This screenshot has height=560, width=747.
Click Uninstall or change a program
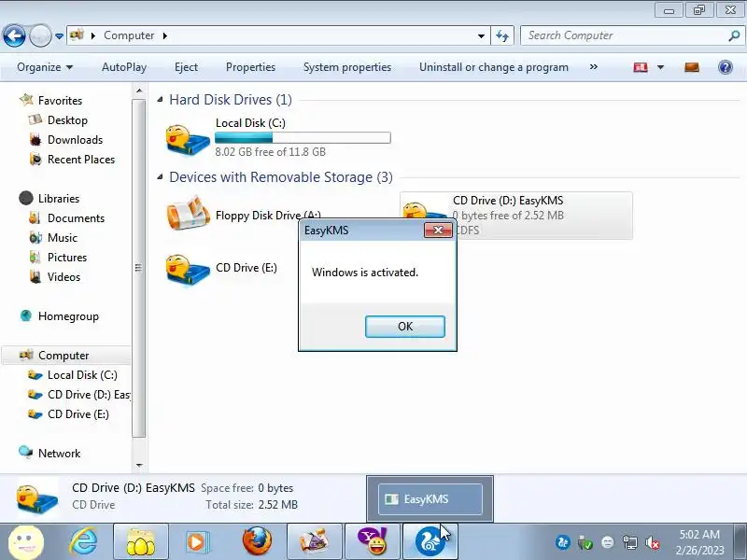(494, 67)
